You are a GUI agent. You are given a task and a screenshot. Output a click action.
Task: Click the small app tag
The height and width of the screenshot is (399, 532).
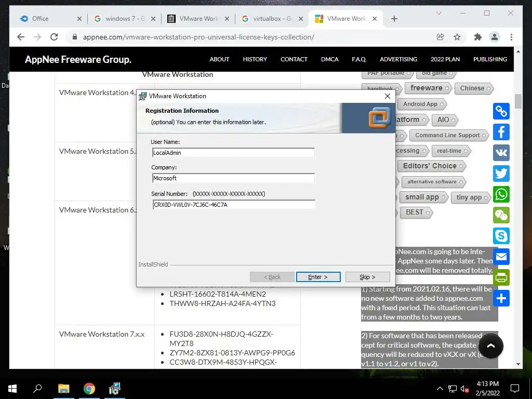tap(424, 197)
